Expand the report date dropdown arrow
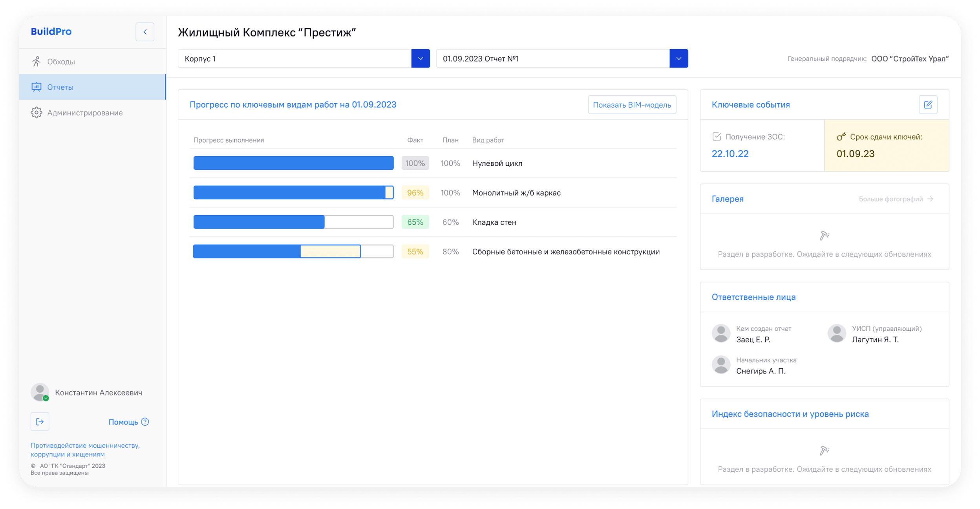The width and height of the screenshot is (980, 509). [679, 59]
